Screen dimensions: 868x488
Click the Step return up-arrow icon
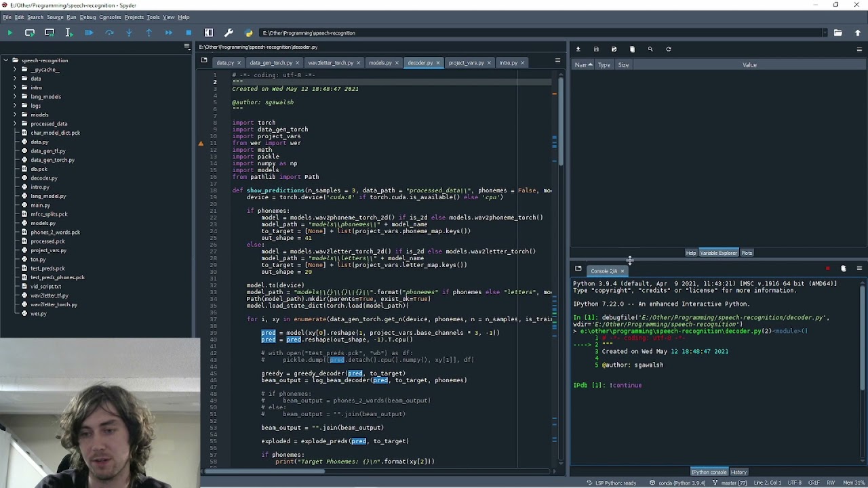click(149, 33)
